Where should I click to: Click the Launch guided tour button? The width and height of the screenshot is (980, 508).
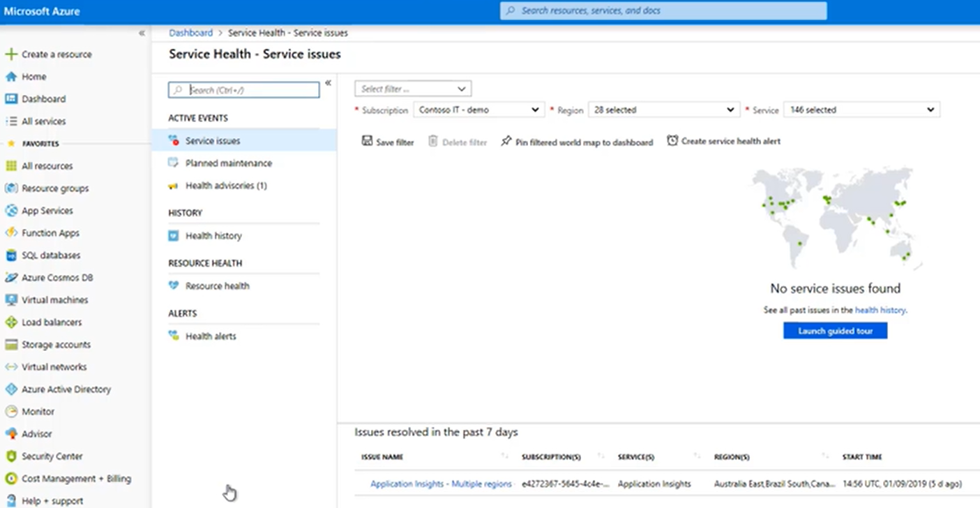[835, 331]
